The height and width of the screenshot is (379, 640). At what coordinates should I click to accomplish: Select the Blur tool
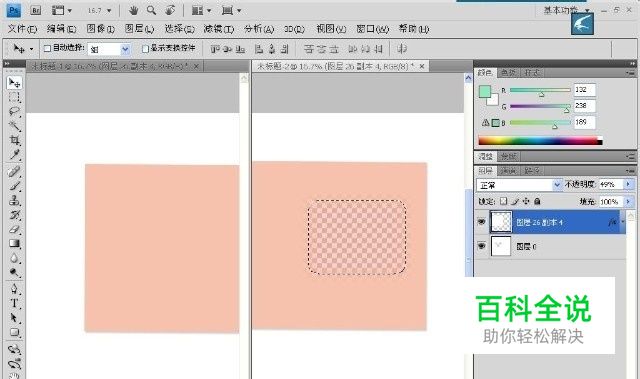tap(14, 258)
